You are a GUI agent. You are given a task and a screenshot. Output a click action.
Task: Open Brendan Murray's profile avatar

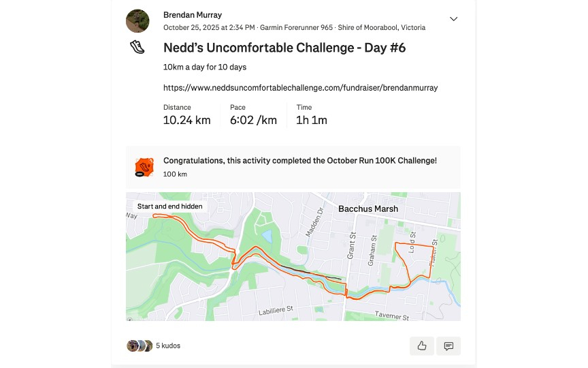coord(137,21)
